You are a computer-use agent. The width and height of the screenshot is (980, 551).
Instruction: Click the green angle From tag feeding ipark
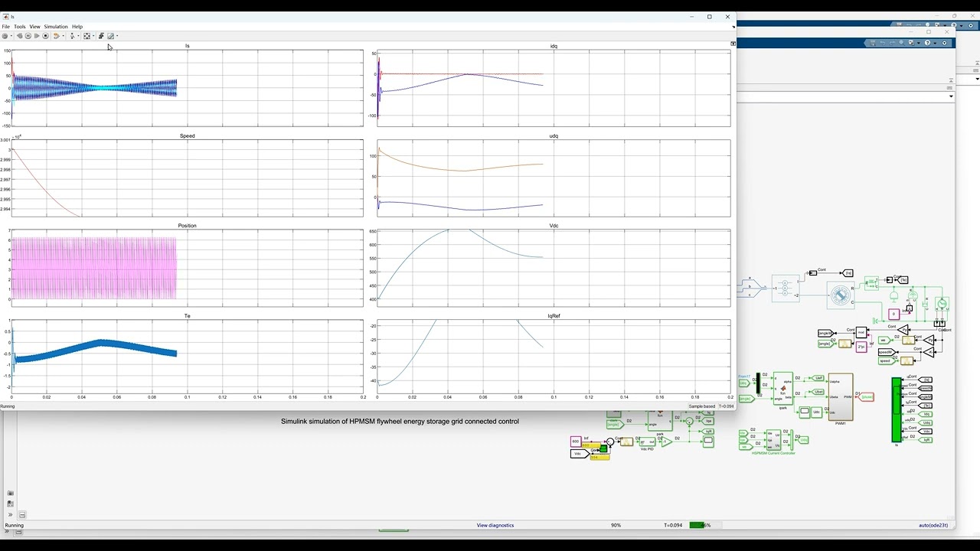(746, 399)
